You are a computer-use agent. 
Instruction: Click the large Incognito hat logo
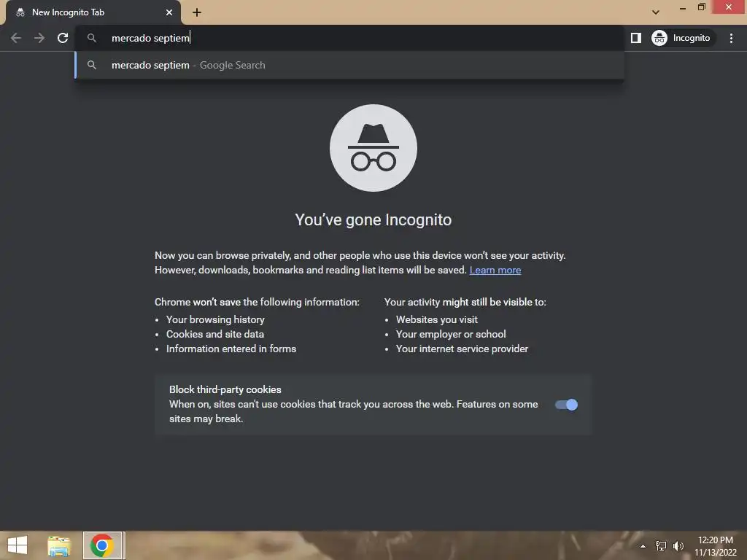coord(373,148)
